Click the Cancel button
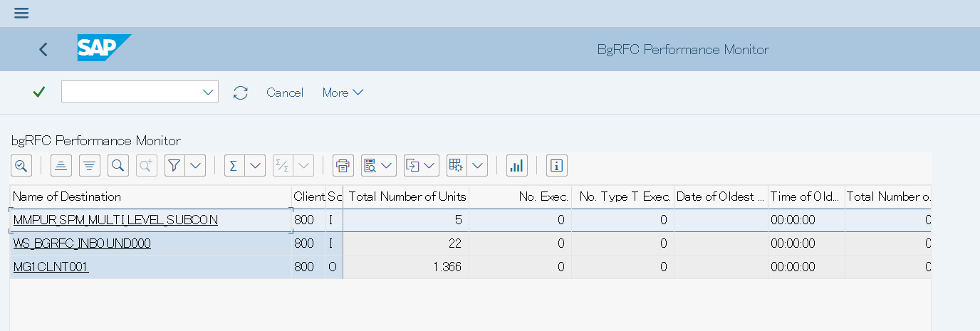Viewport: 980px width, 331px height. 285,93
